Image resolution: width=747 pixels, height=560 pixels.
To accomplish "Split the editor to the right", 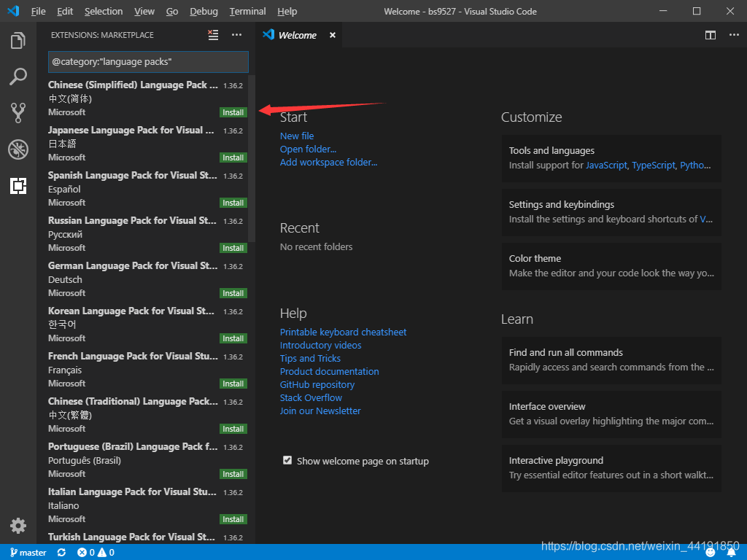I will coord(711,35).
